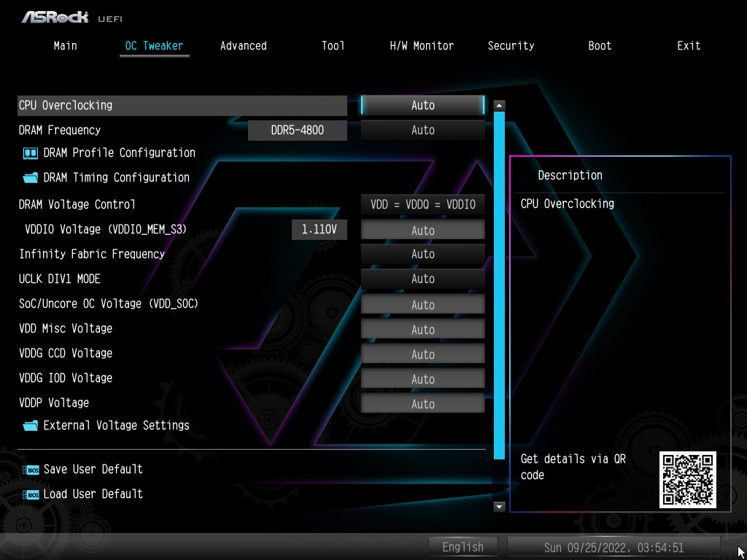Open the H/W Monitor tab

[x=422, y=46]
